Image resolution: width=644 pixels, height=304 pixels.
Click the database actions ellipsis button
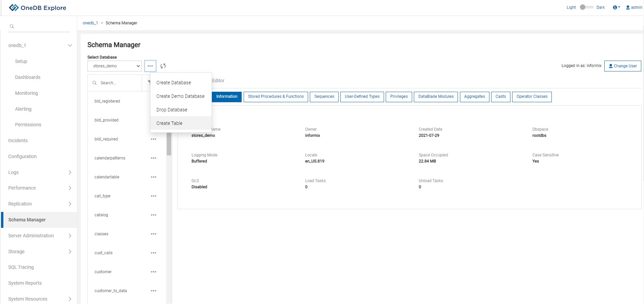pyautogui.click(x=150, y=66)
